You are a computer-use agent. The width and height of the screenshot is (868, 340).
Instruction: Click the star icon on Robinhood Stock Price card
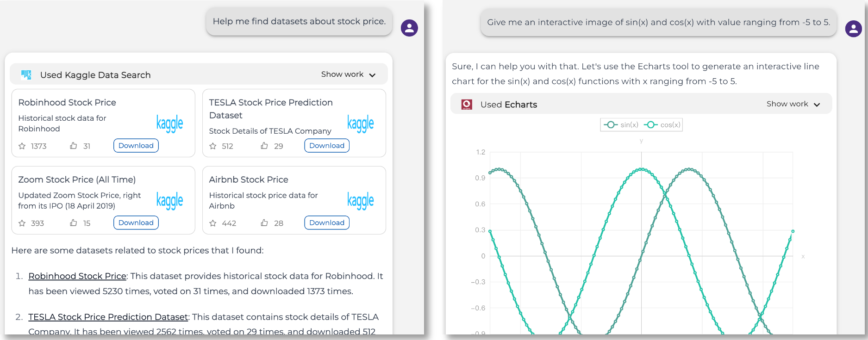pos(22,146)
